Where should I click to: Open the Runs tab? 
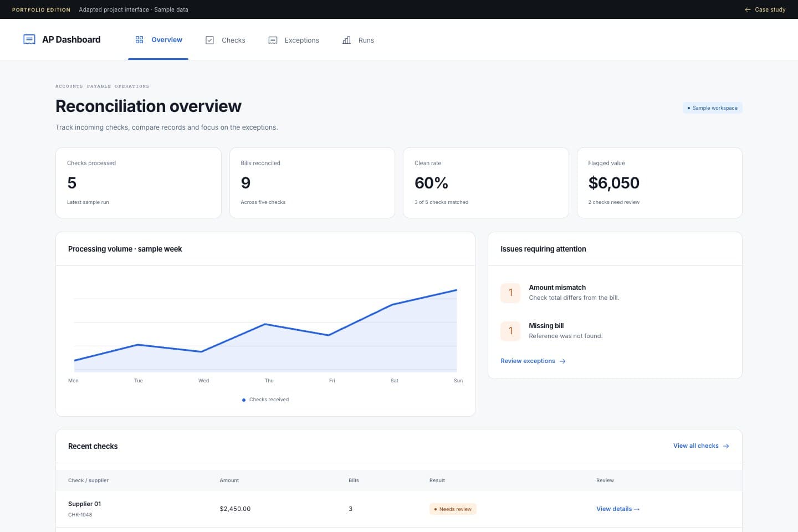(x=358, y=40)
